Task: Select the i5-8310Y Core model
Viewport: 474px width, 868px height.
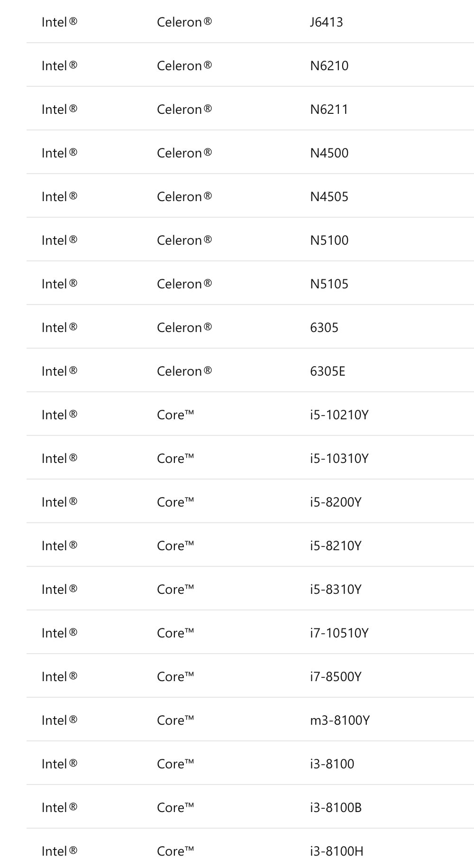Action: click(336, 590)
